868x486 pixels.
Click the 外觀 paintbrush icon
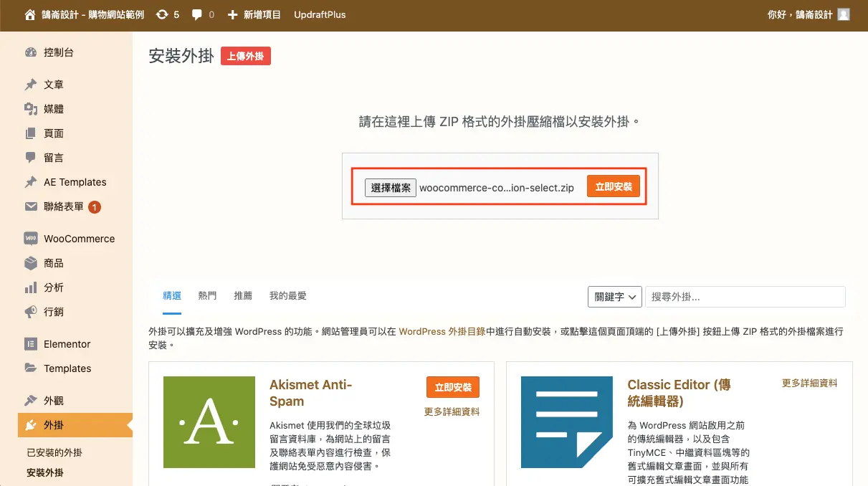(x=30, y=401)
